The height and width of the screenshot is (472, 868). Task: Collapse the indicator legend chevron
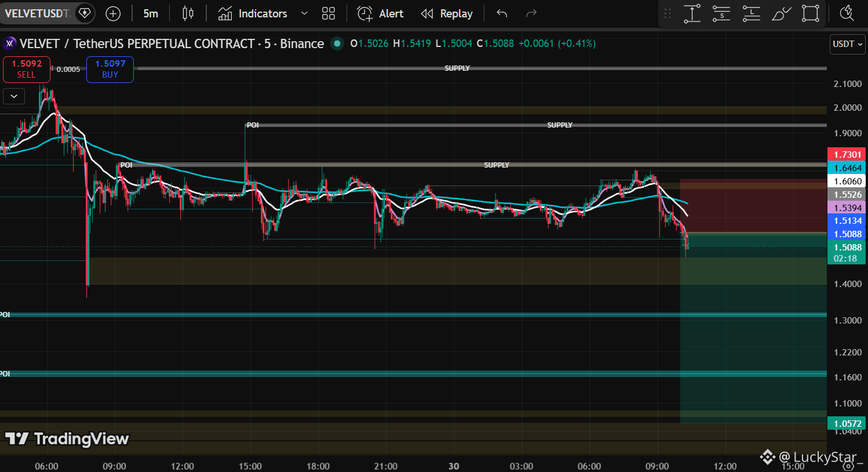pos(14,96)
